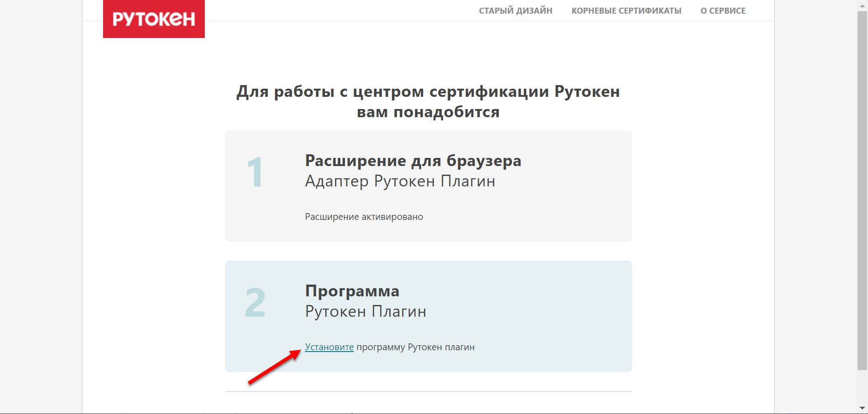The image size is (868, 414).
Task: Click the main page heading about центром сертификации
Action: pos(428,101)
